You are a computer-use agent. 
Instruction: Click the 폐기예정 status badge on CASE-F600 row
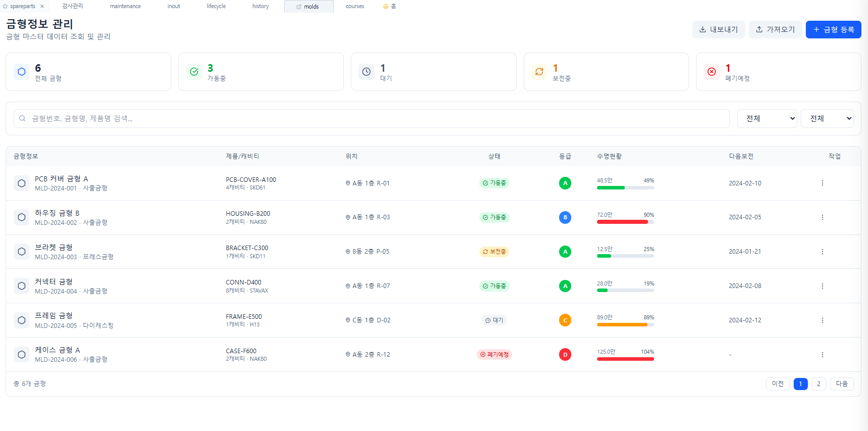(494, 355)
